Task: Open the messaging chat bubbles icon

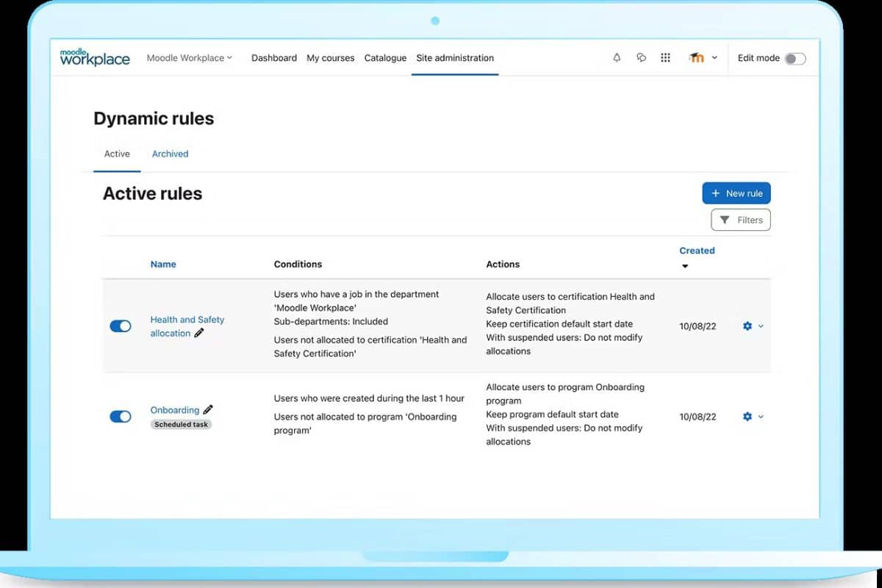Action: [641, 57]
